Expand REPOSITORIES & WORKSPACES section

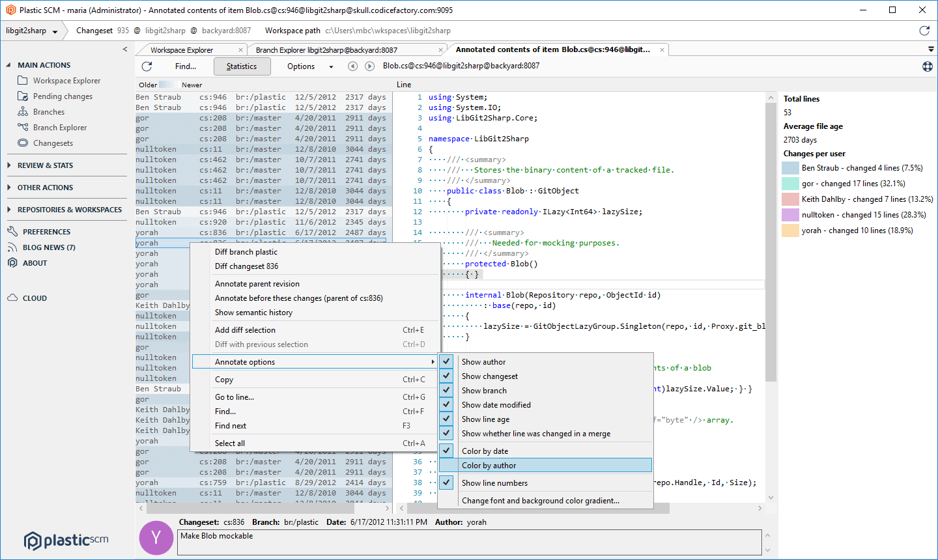pos(9,210)
